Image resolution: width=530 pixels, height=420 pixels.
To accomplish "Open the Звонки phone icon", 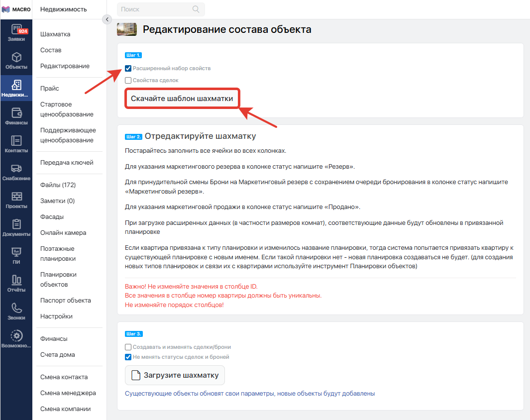I will (x=16, y=308).
